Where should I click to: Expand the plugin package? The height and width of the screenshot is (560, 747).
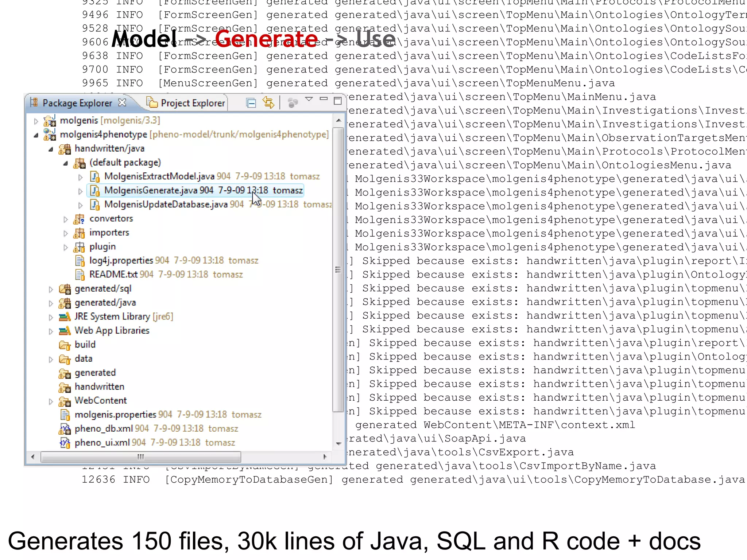pos(66,248)
